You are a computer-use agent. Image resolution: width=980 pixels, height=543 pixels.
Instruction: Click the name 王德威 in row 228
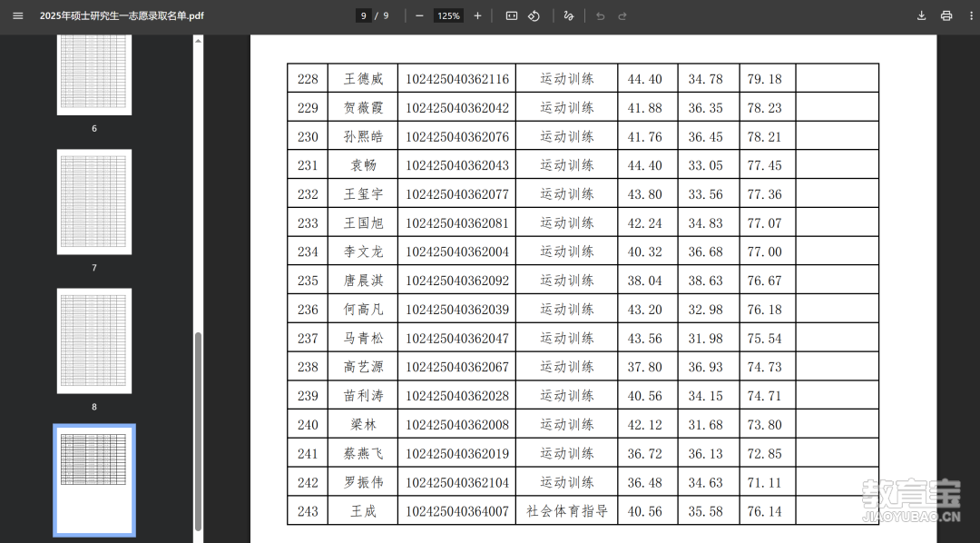(x=363, y=79)
